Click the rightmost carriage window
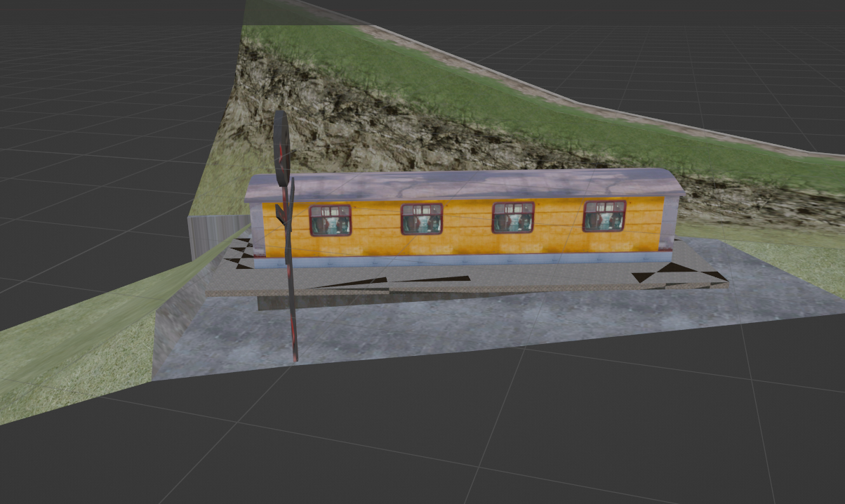Viewport: 845px width, 504px height. [x=604, y=216]
